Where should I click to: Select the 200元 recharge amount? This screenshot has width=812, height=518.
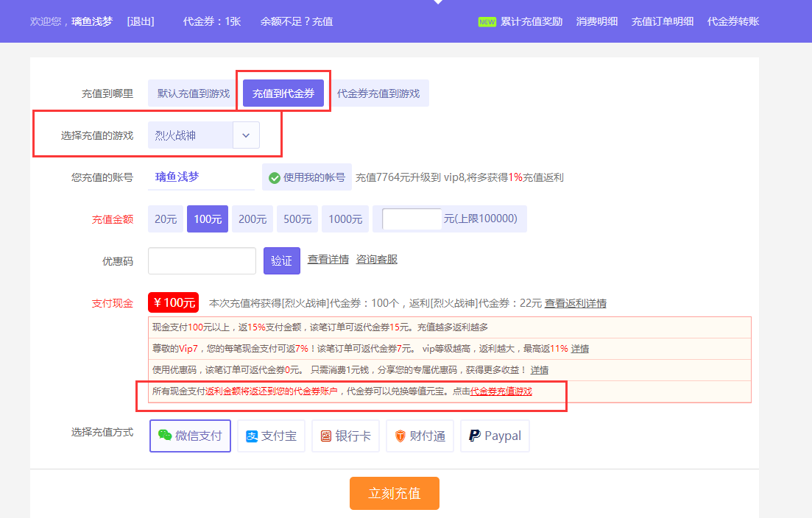(x=253, y=219)
